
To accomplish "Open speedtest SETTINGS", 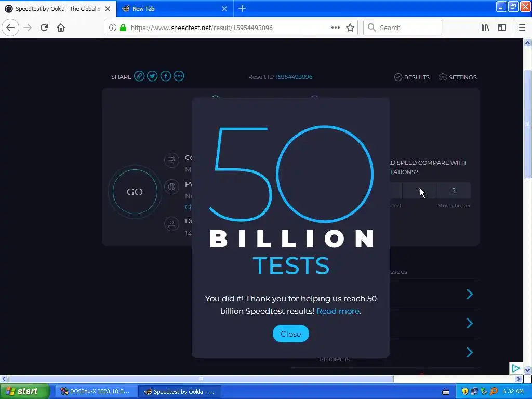I will pos(458,77).
